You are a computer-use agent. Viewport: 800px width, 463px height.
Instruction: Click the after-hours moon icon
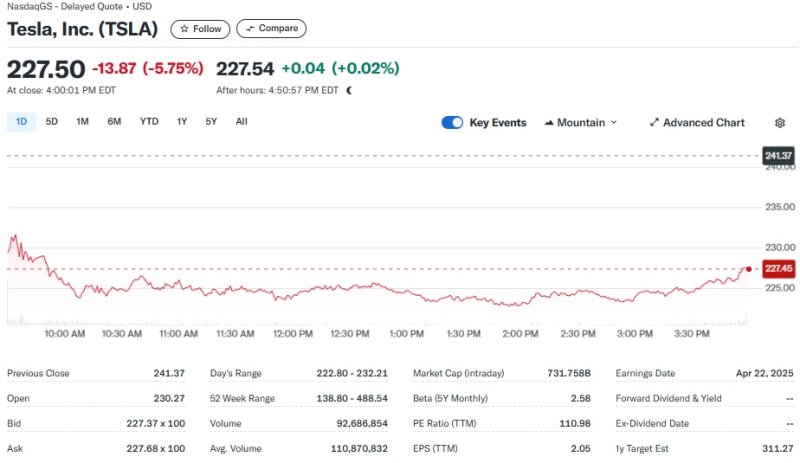pos(349,90)
